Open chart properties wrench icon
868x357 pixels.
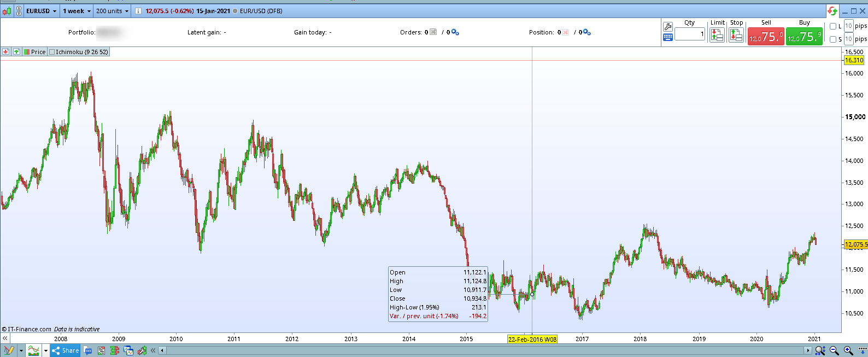142,350
